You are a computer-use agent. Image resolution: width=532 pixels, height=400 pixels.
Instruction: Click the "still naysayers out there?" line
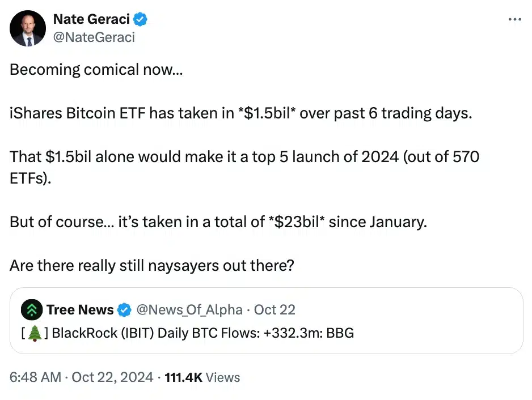tap(151, 265)
